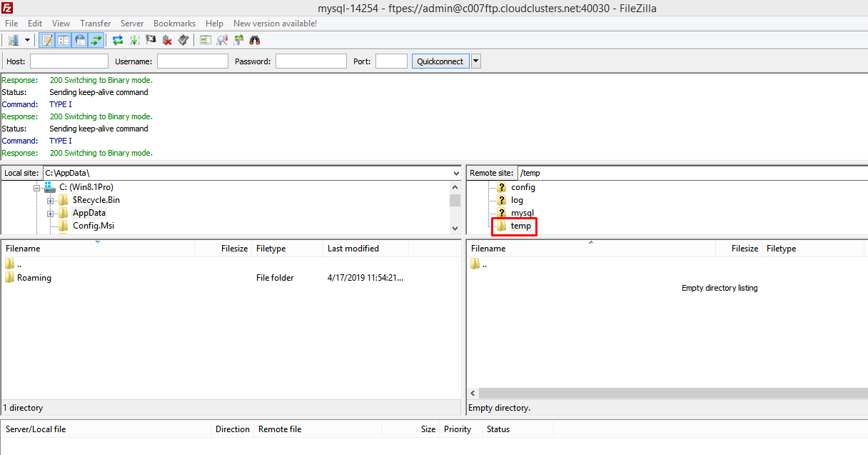Expand the AppData folder tree node
Viewport: 868px width, 455px height.
tap(51, 213)
